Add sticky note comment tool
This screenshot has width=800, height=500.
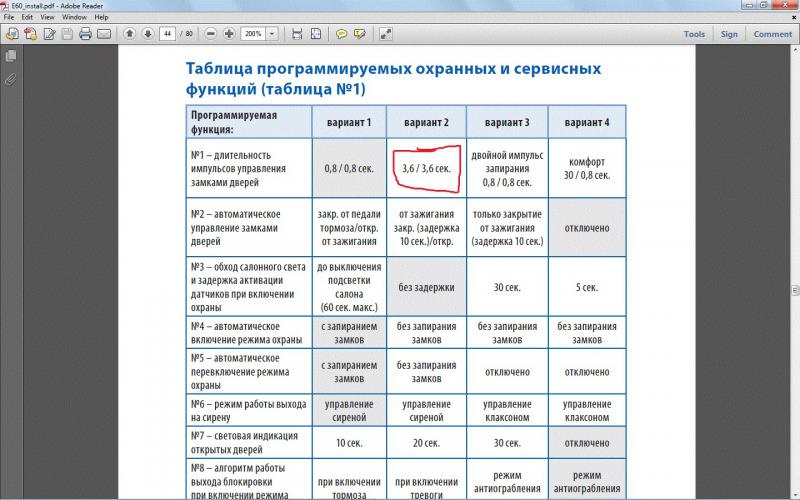[341, 34]
